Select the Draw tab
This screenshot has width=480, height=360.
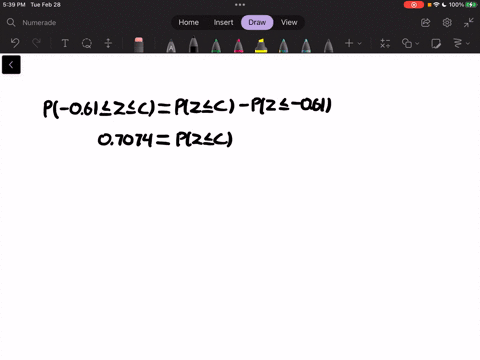257,22
